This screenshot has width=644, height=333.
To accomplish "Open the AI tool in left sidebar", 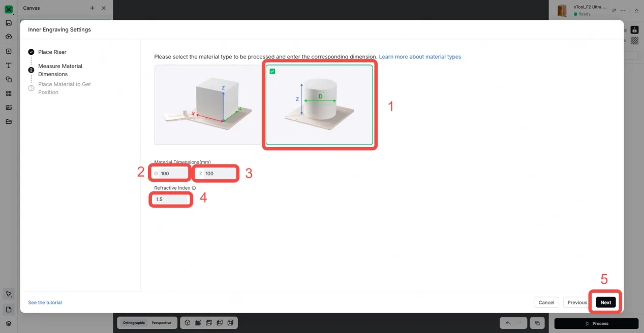I will coord(9,108).
